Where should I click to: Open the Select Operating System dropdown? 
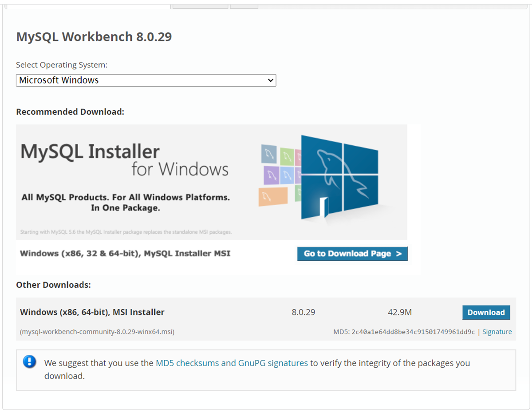coord(146,80)
